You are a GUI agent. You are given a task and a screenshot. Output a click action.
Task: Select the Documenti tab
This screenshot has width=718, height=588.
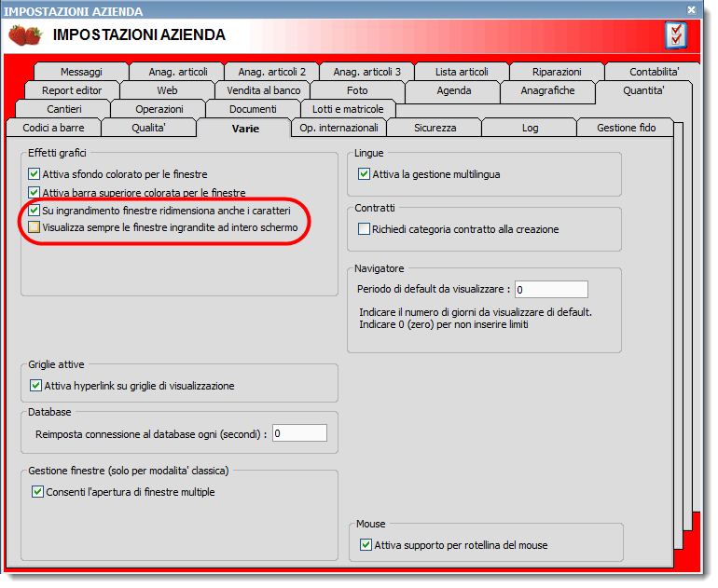click(253, 109)
